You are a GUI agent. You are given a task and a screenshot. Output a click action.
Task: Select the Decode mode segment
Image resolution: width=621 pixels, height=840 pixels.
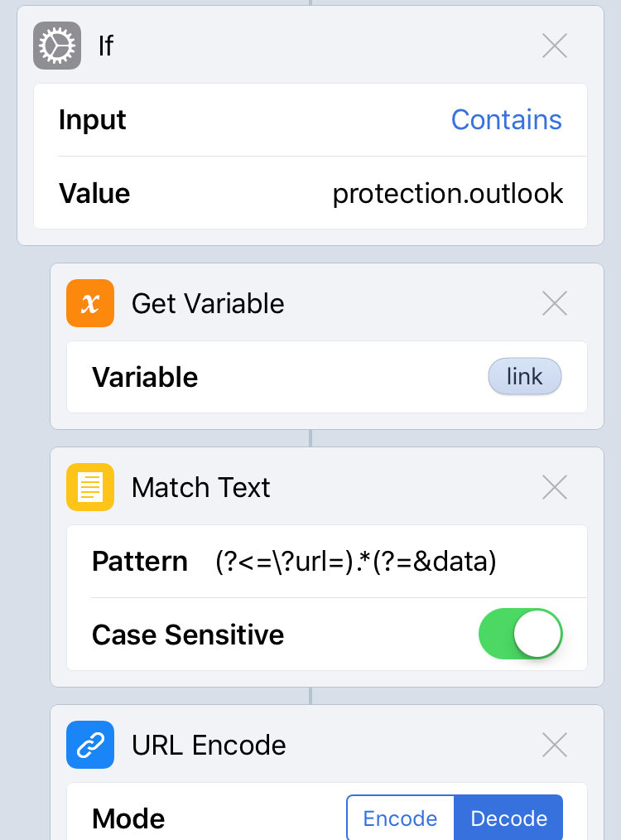pos(508,818)
